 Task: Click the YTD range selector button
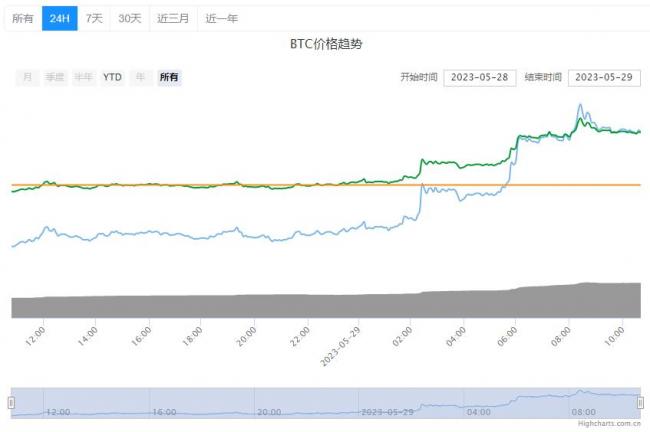pyautogui.click(x=113, y=78)
